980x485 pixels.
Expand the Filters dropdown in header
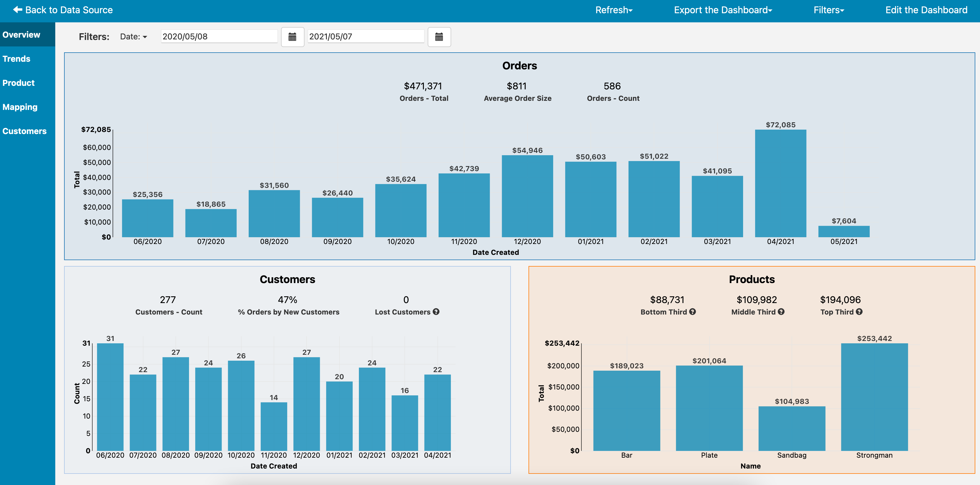point(829,10)
